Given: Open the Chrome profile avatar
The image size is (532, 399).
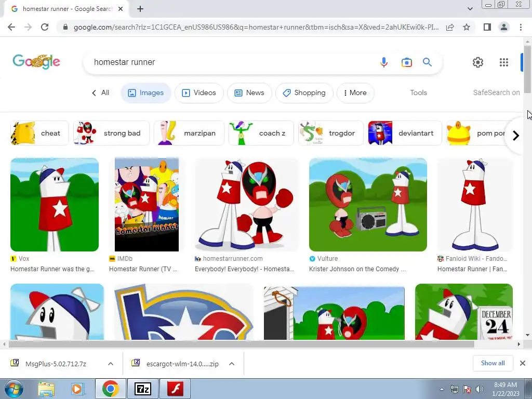Looking at the screenshot, I should tap(504, 27).
